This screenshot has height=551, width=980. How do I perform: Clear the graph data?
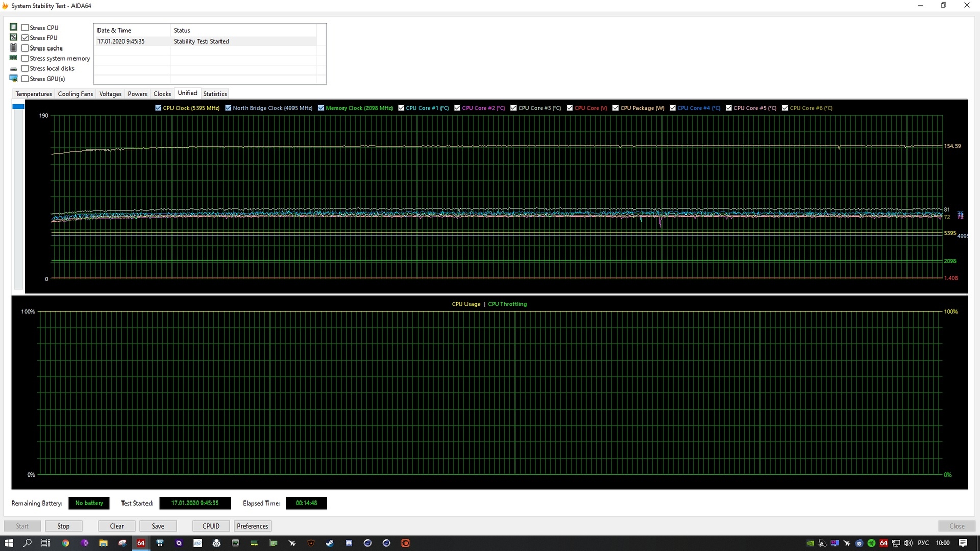pos(117,526)
